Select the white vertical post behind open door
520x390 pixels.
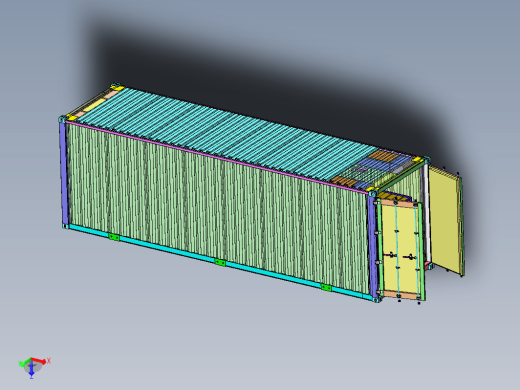pyautogui.click(x=427, y=213)
